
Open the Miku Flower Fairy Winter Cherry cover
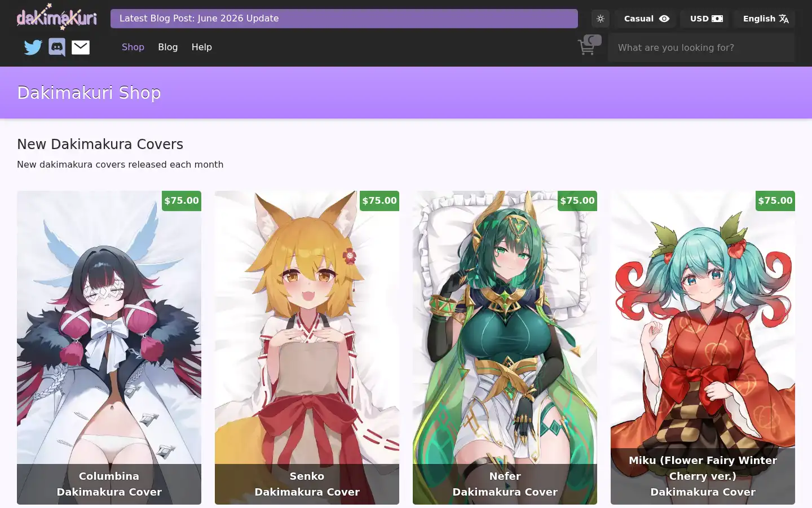[703, 348]
